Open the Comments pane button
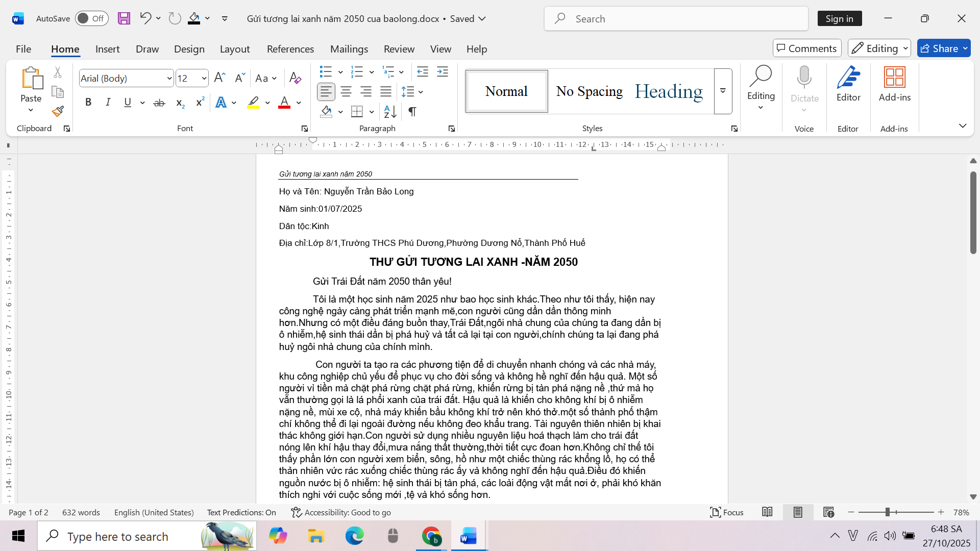 click(x=807, y=48)
